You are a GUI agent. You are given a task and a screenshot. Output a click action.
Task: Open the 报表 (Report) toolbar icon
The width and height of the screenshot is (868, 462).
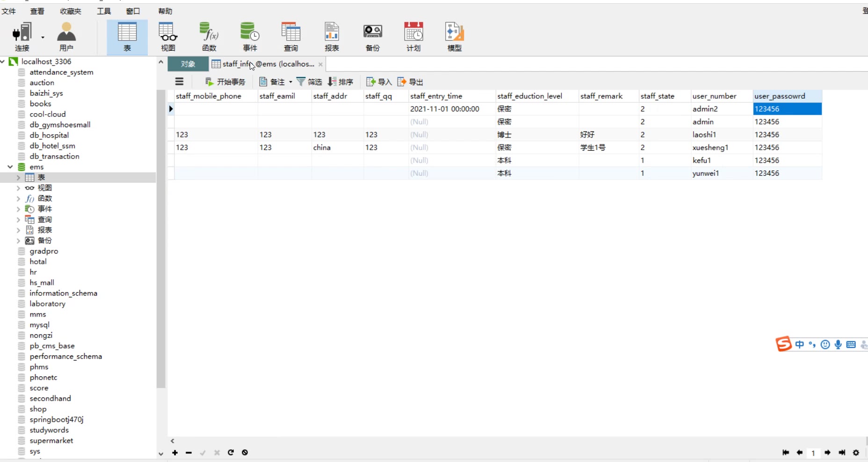[332, 37]
